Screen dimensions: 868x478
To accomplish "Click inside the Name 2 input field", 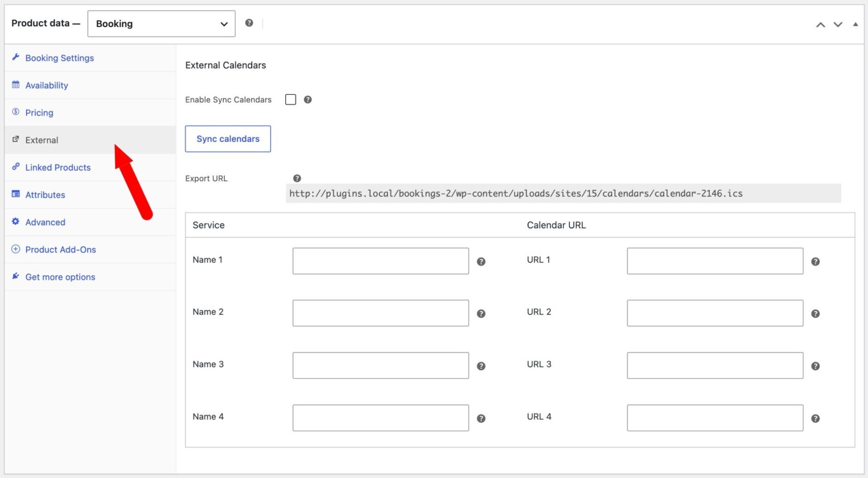I will click(380, 313).
